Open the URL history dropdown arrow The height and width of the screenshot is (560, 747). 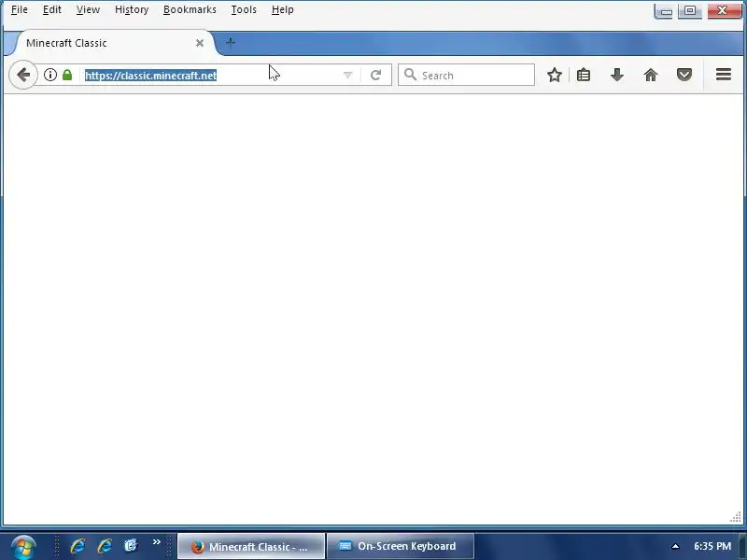click(347, 76)
